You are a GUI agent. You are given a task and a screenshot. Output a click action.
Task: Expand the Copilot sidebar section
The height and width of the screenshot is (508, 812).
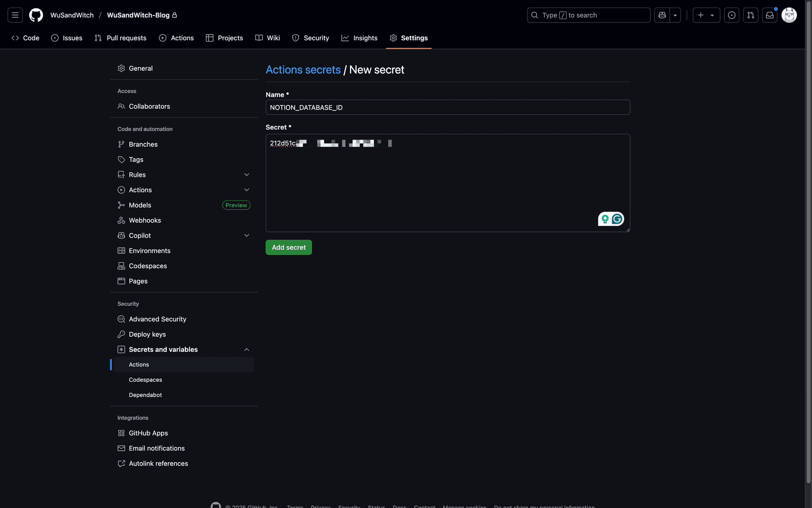pos(247,236)
